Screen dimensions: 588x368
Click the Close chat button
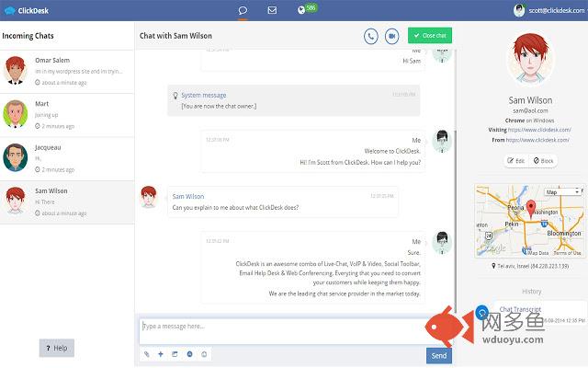point(430,35)
